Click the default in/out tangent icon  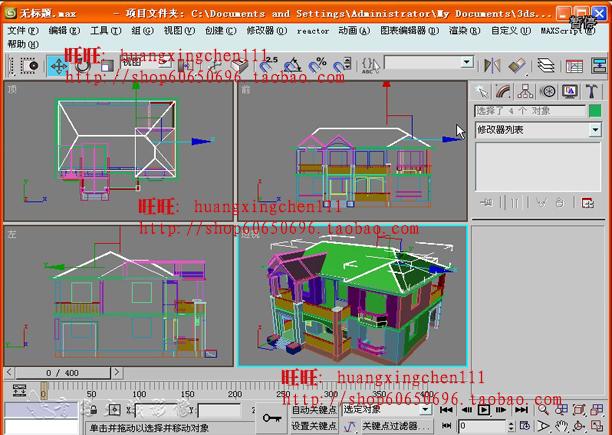pyautogui.click(x=349, y=426)
